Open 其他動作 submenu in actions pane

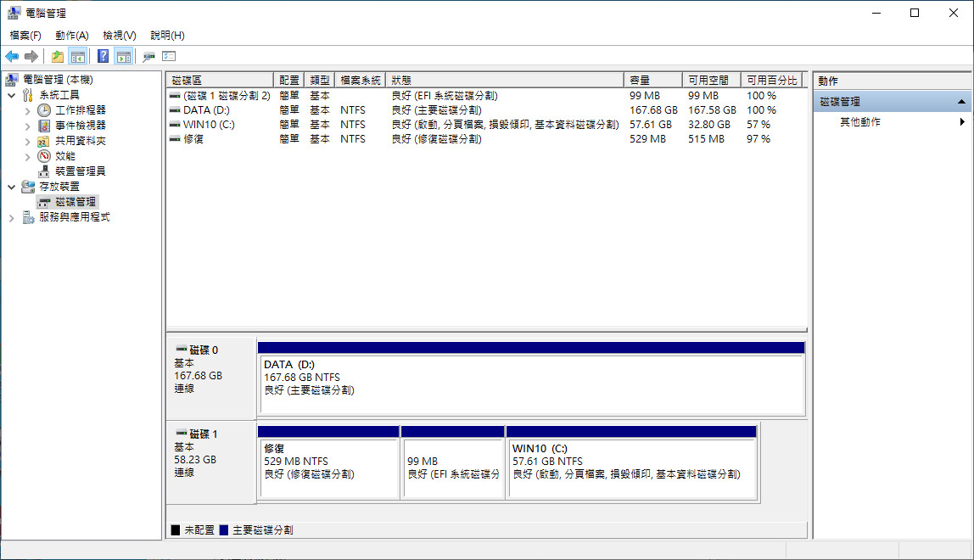click(x=860, y=122)
